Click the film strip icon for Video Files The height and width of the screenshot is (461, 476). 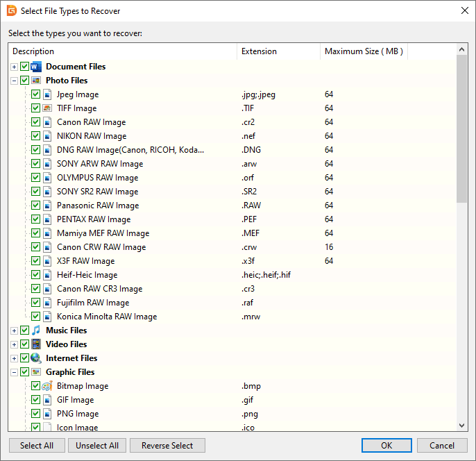pos(36,344)
